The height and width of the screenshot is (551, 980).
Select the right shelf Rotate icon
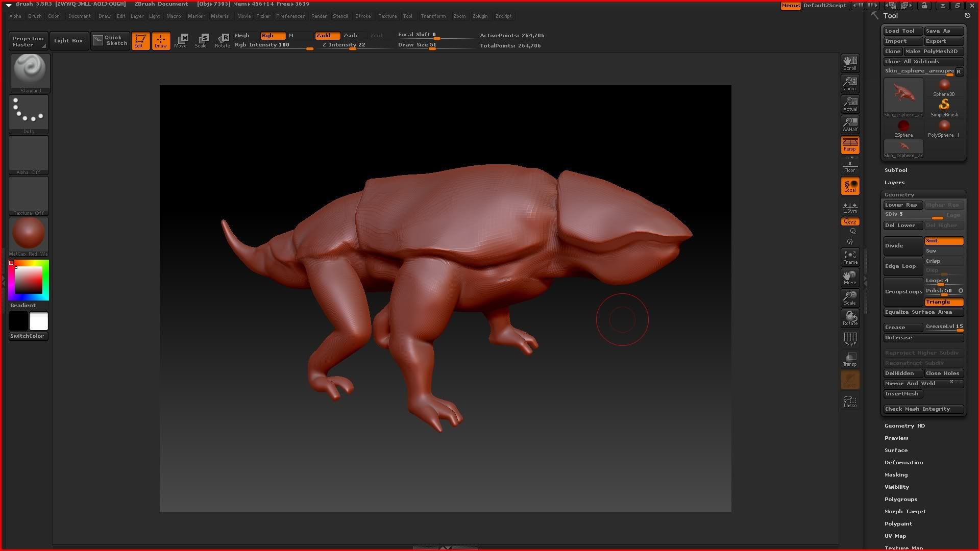pos(850,318)
